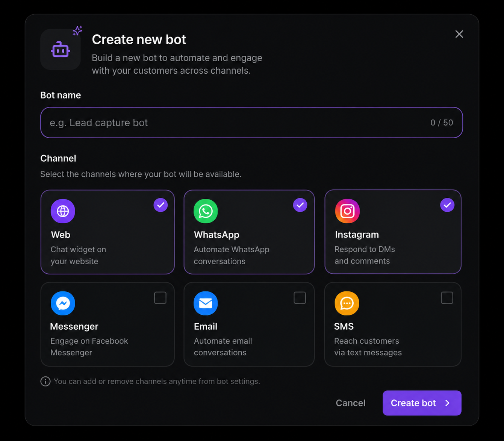
Task: Uncheck the Instagram channel checkmark
Action: pyautogui.click(x=447, y=205)
